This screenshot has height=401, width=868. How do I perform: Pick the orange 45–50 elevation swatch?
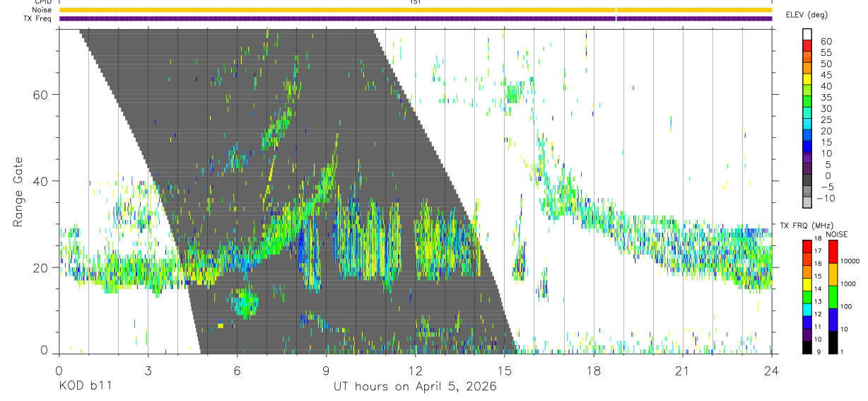(808, 69)
